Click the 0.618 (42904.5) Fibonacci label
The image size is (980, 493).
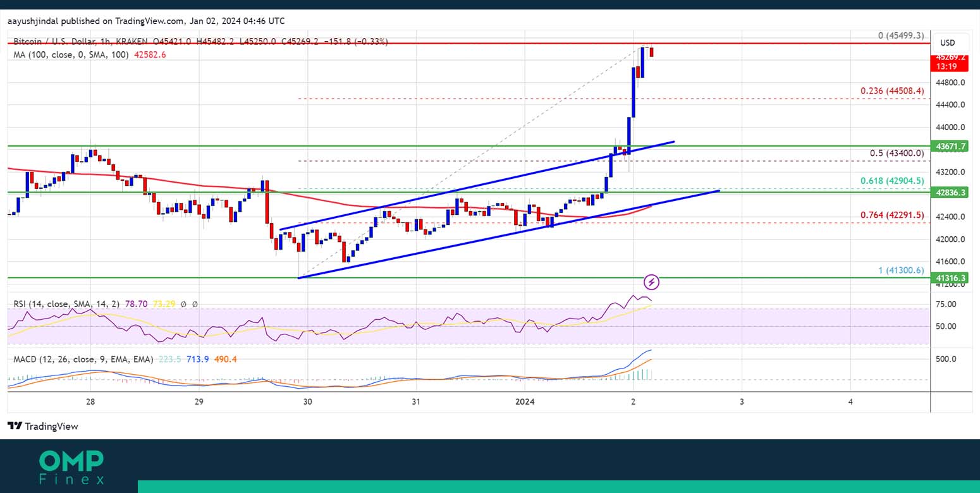pyautogui.click(x=892, y=181)
